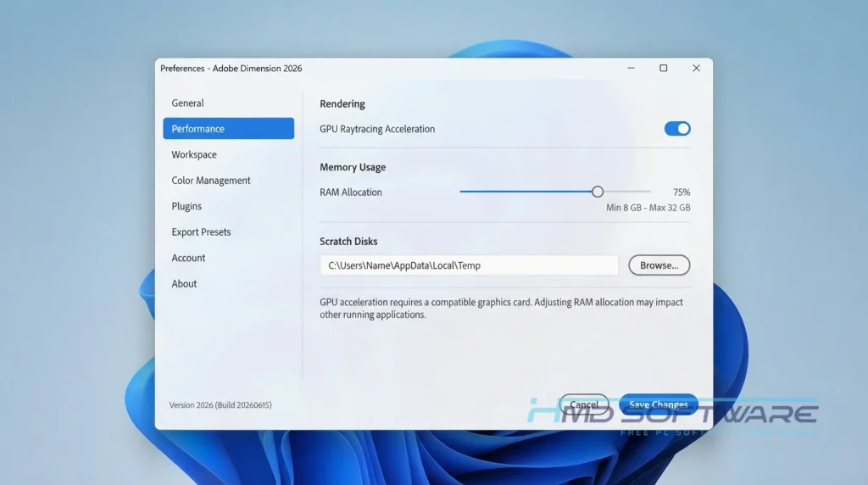Click the GPU acceleration note text
The width and height of the screenshot is (868, 485).
coord(501,309)
